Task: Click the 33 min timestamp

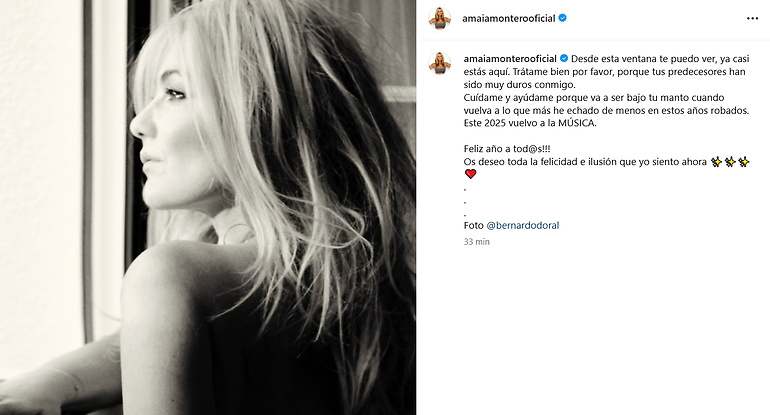Action: pyautogui.click(x=476, y=242)
